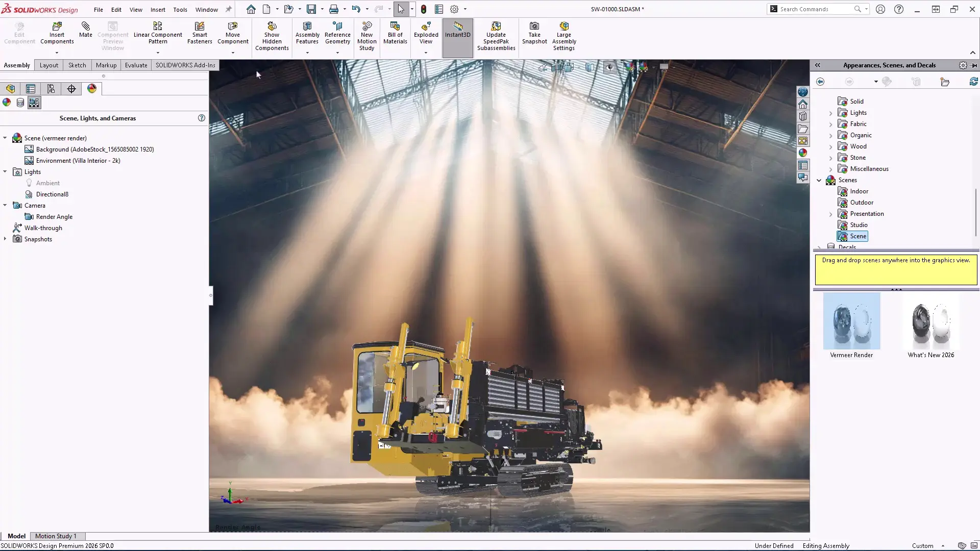Expand the Lights folder in the library
Screen dimensions: 980x551
coord(831,112)
